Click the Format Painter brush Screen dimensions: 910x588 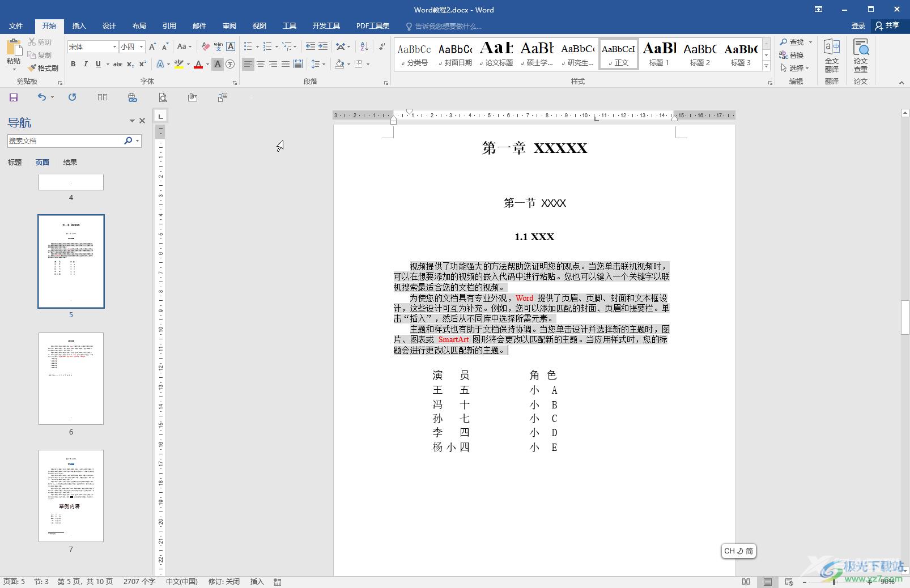(x=44, y=68)
